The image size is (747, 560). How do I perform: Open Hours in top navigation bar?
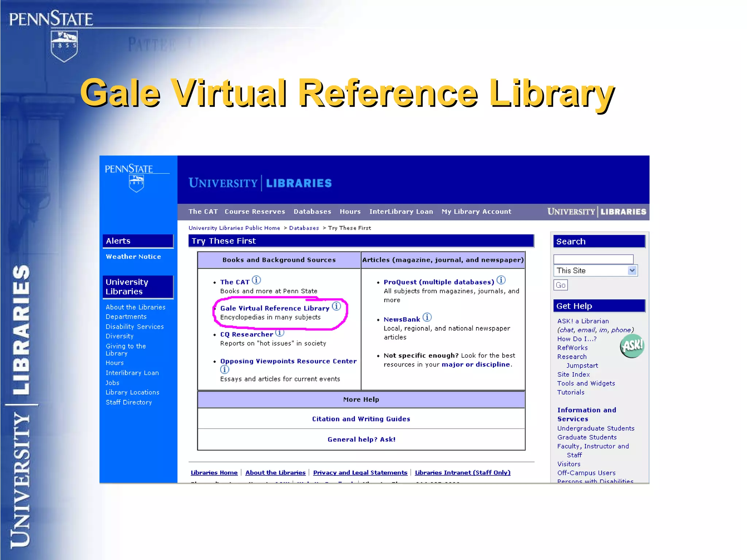[x=350, y=211]
